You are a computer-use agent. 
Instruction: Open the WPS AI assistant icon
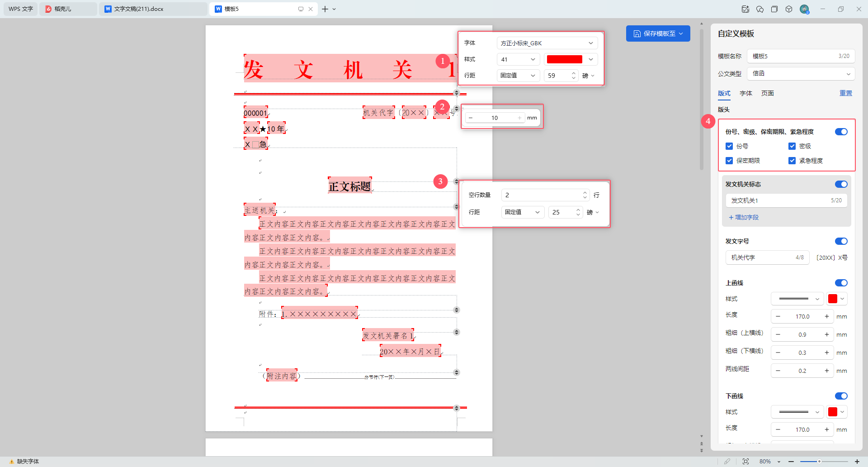(x=745, y=9)
